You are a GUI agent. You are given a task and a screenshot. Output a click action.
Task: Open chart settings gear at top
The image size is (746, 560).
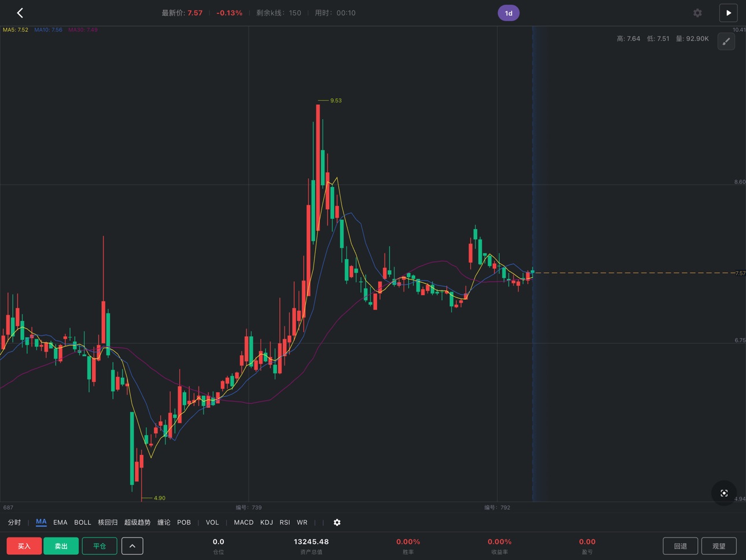[697, 13]
